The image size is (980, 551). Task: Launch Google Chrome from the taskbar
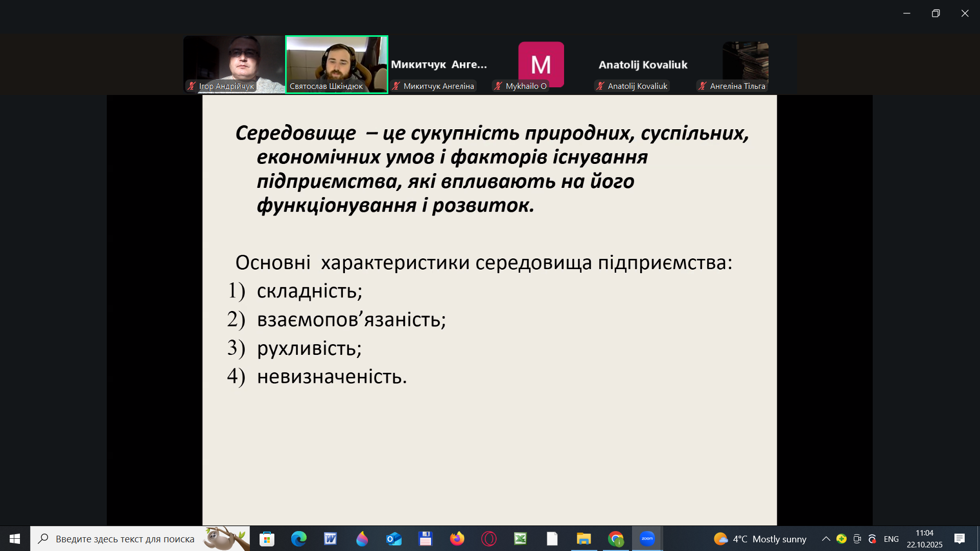point(616,539)
